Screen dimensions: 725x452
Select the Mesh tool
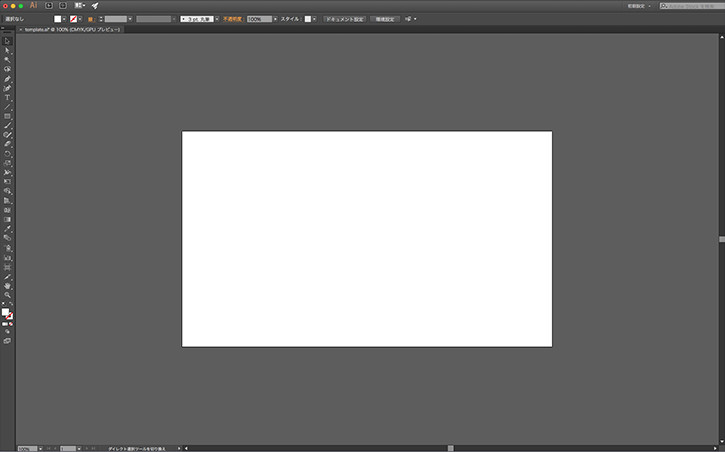[x=7, y=210]
